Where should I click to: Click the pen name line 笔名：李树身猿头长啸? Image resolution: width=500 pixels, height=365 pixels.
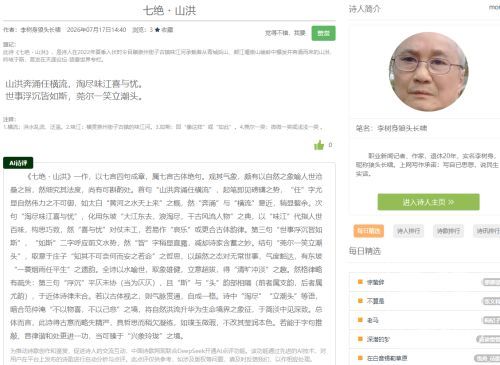(391, 128)
